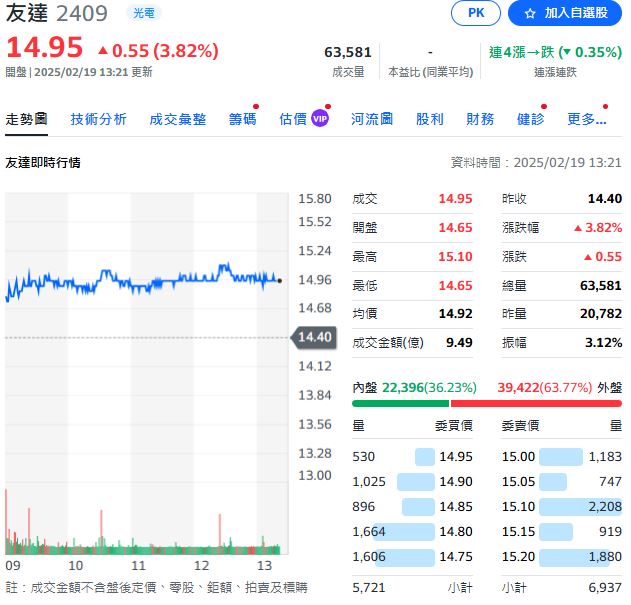Open the 股利 tab

click(429, 119)
